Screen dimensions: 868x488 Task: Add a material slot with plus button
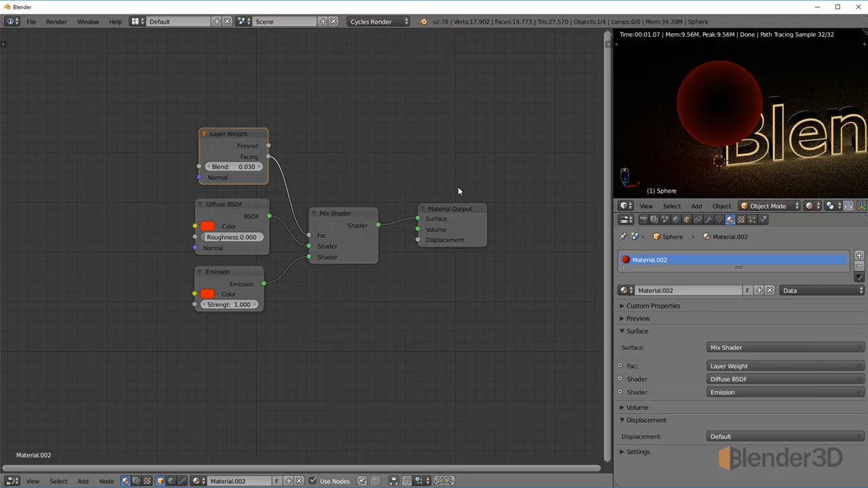click(859, 256)
